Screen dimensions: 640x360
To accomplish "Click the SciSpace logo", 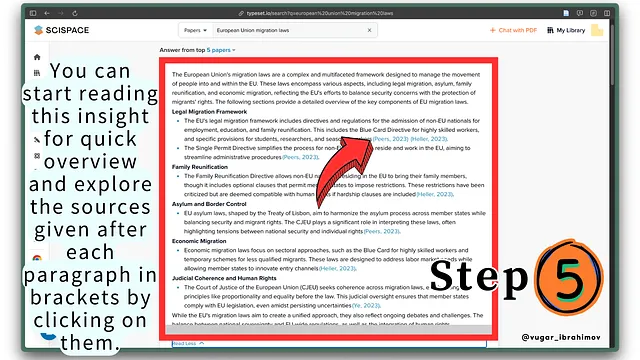I will tap(62, 30).
